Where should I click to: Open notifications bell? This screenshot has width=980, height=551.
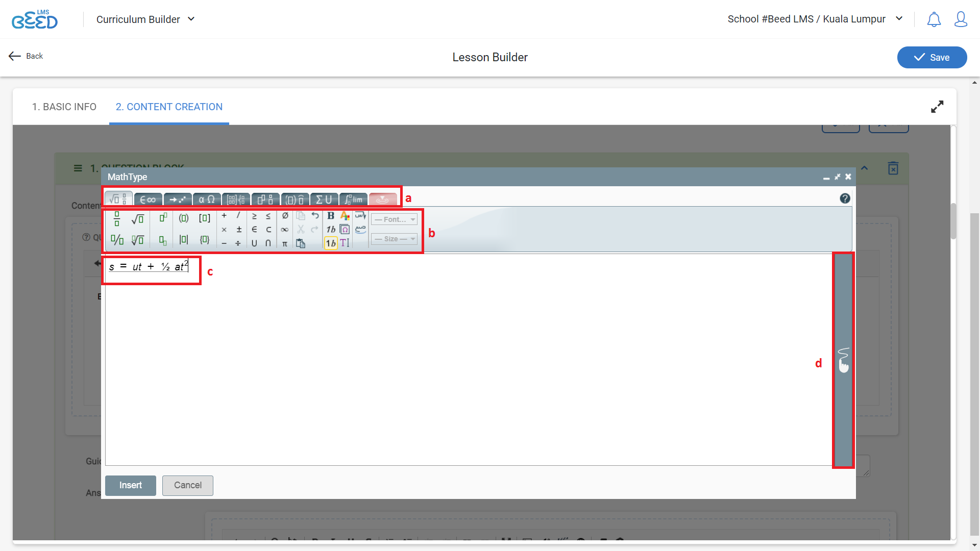[934, 19]
